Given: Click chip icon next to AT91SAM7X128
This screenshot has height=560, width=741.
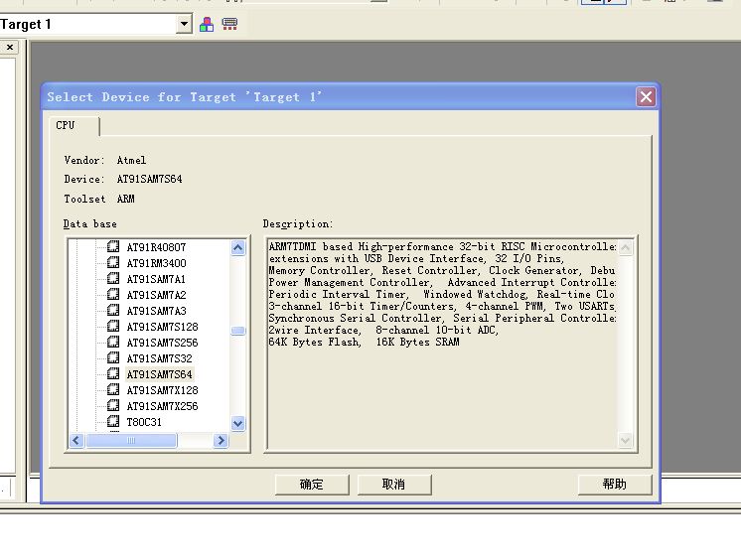Looking at the screenshot, I should tap(113, 389).
